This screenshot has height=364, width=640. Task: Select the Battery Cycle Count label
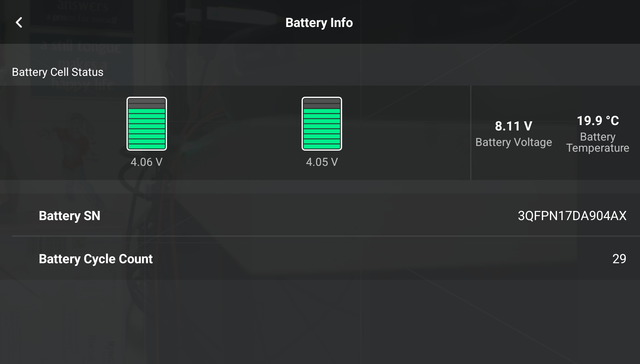(96, 259)
